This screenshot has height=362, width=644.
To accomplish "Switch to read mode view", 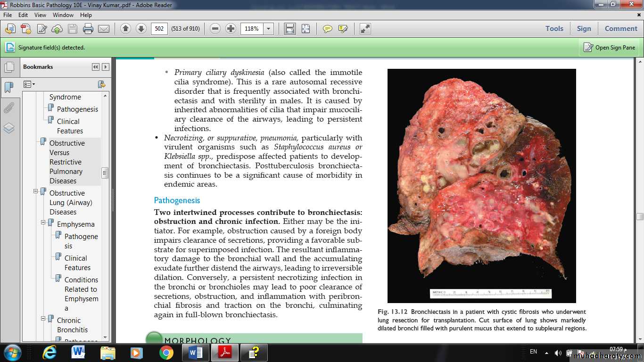I will [x=365, y=29].
